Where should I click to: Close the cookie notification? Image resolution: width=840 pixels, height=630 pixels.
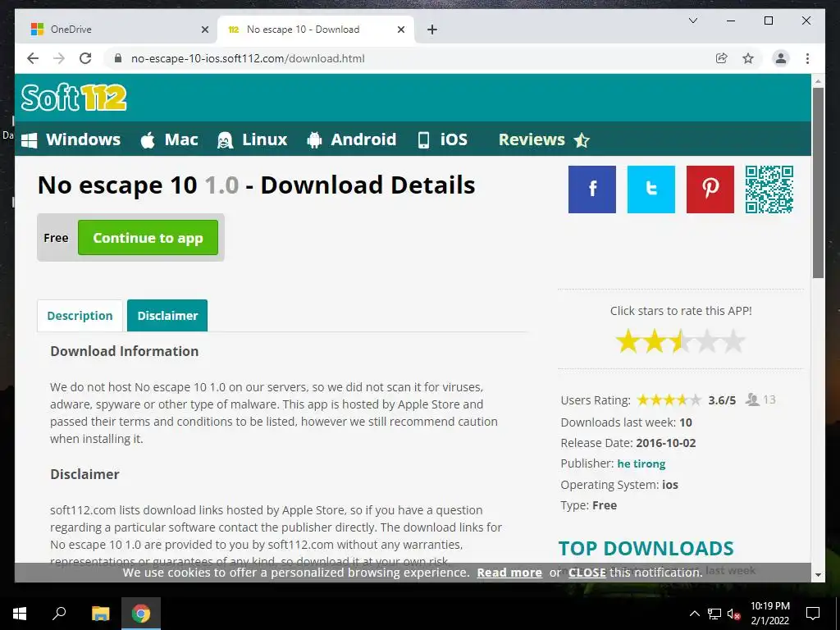pyautogui.click(x=587, y=573)
